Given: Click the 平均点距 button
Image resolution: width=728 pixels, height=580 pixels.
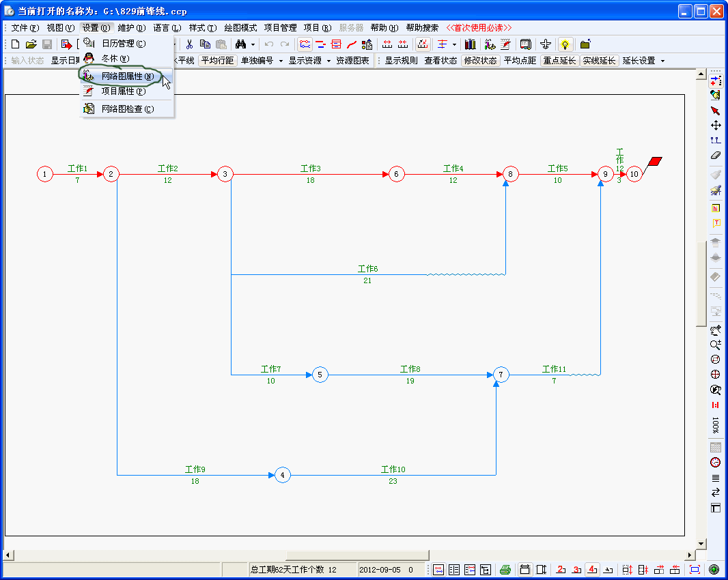Looking at the screenshot, I should 520,61.
